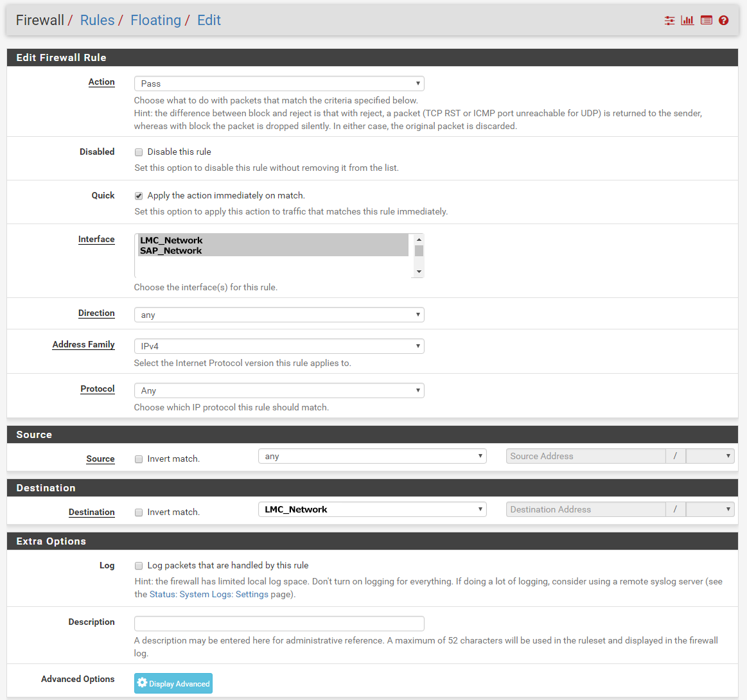Open the Source any dropdown

[x=372, y=455]
